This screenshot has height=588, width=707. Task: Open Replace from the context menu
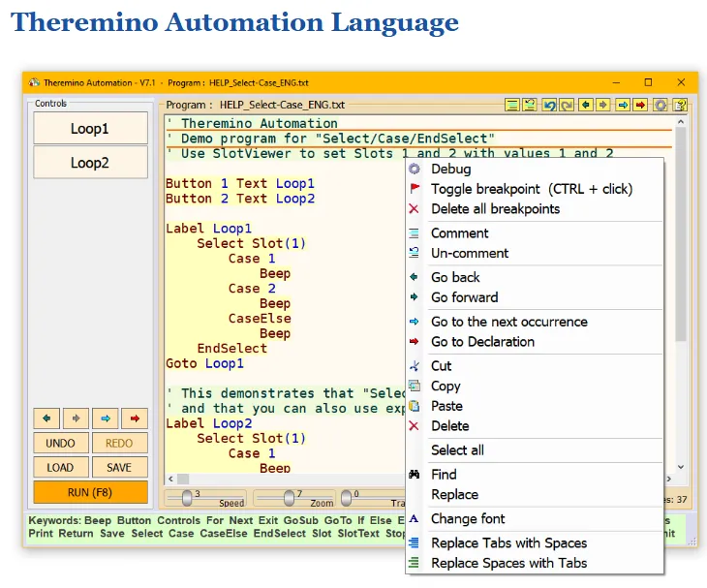coord(535,494)
